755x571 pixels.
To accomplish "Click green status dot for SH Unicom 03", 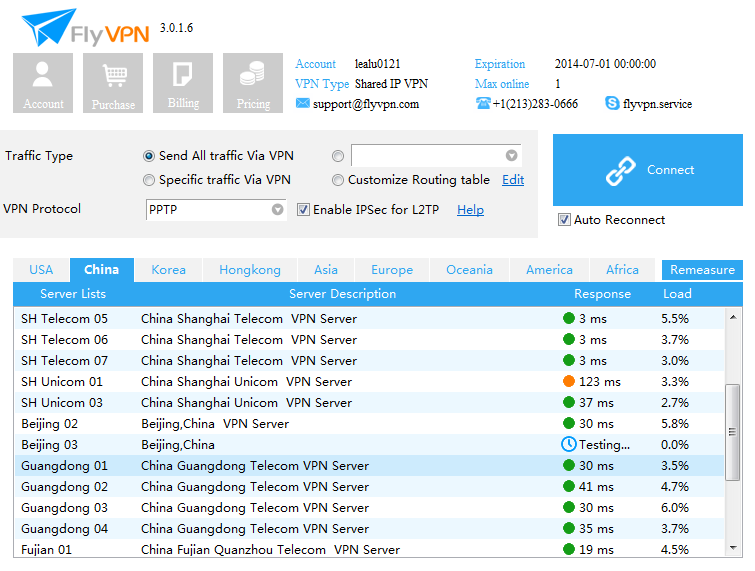I will [569, 402].
